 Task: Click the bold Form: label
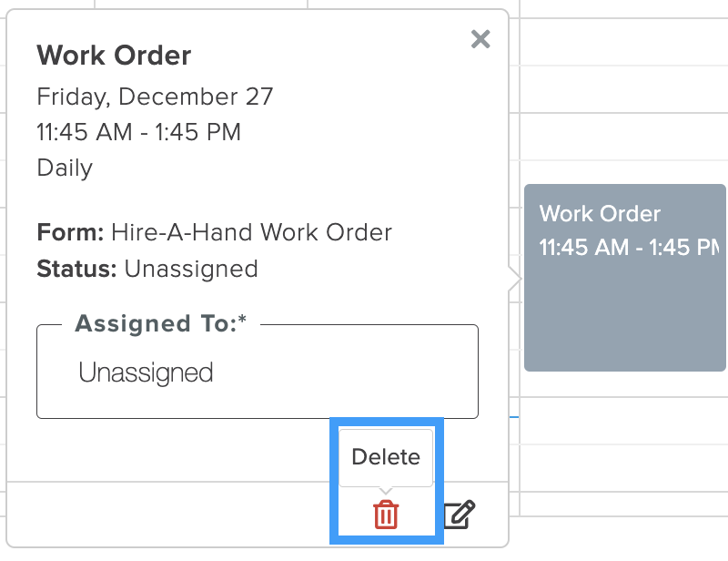(x=70, y=232)
